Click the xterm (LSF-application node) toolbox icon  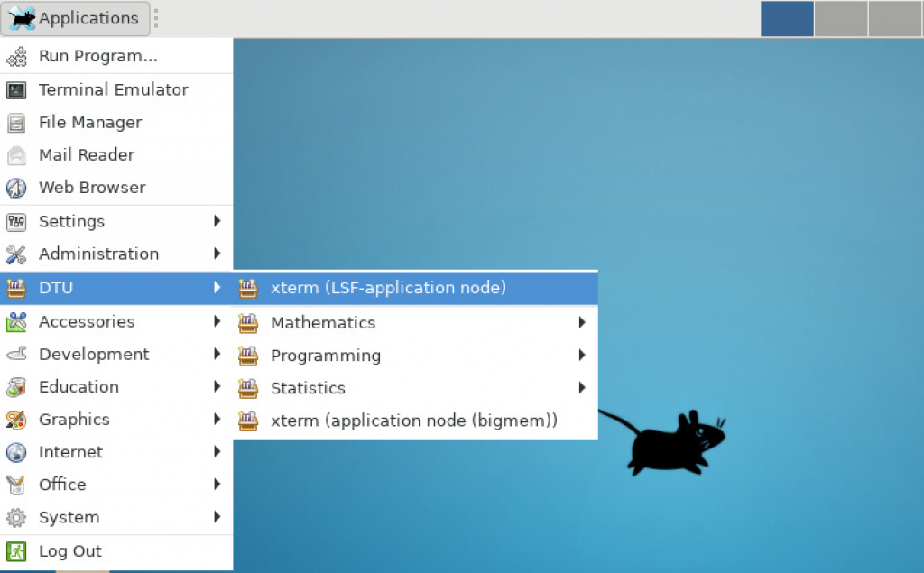(248, 287)
